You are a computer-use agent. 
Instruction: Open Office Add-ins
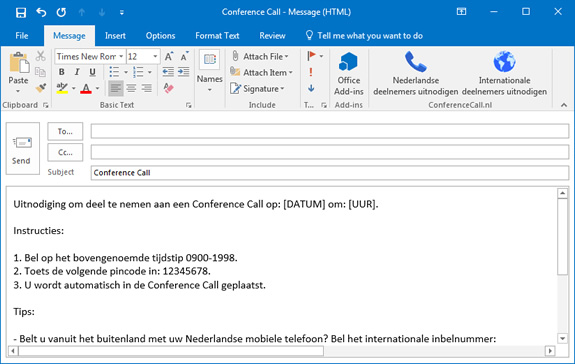tap(348, 74)
